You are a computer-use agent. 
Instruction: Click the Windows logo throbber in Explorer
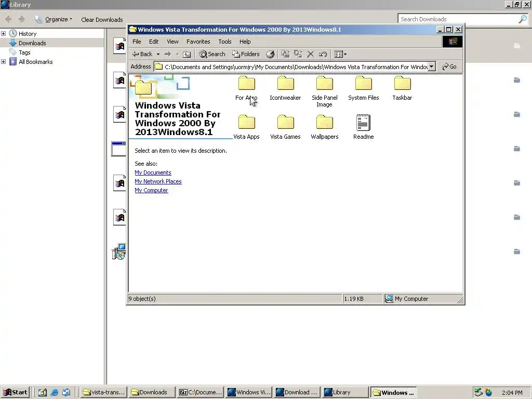(x=453, y=42)
